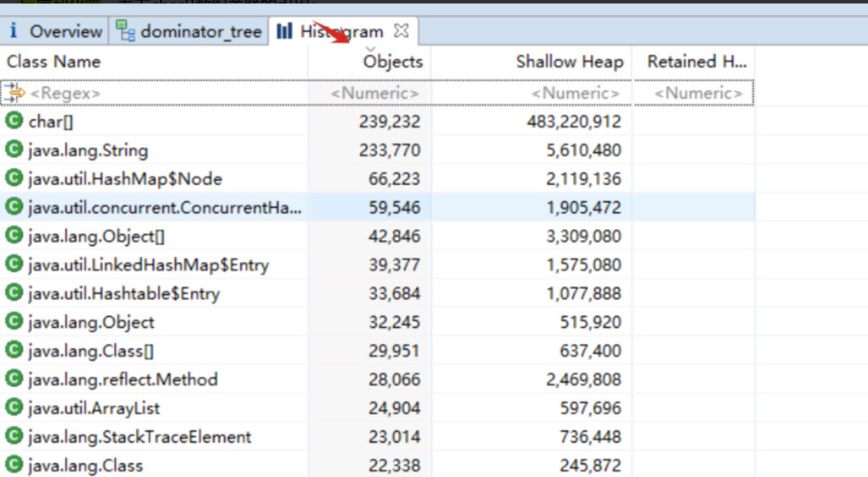868x477 pixels.
Task: Click the class icon next to java.lang.String
Action: (14, 149)
